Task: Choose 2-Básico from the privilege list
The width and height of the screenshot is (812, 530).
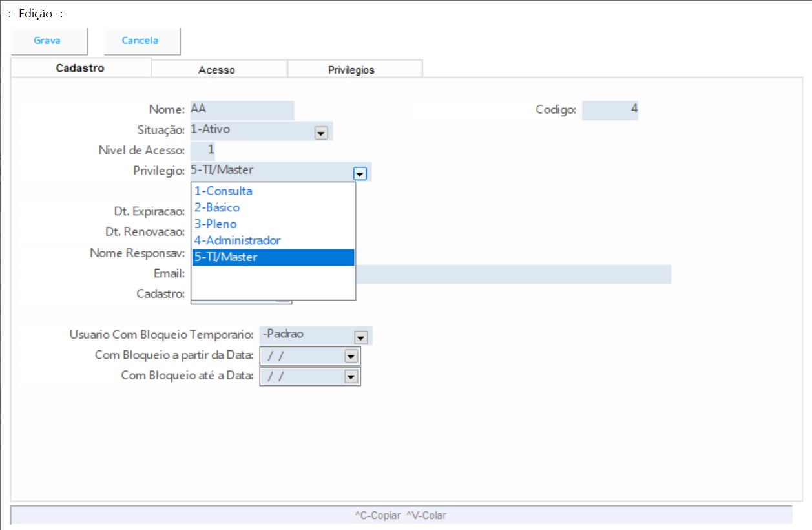Action: pyautogui.click(x=217, y=207)
